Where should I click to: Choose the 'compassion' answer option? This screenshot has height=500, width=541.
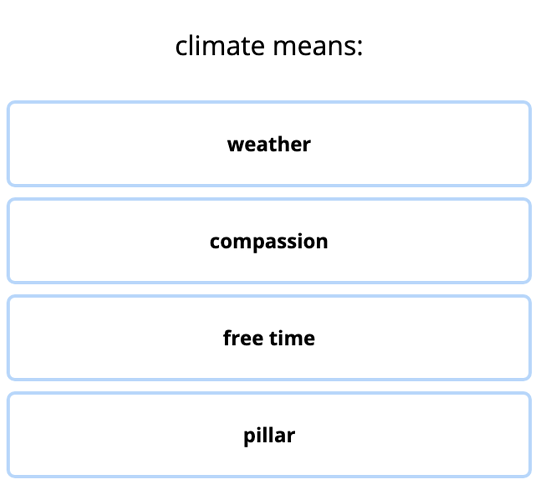[x=269, y=241]
